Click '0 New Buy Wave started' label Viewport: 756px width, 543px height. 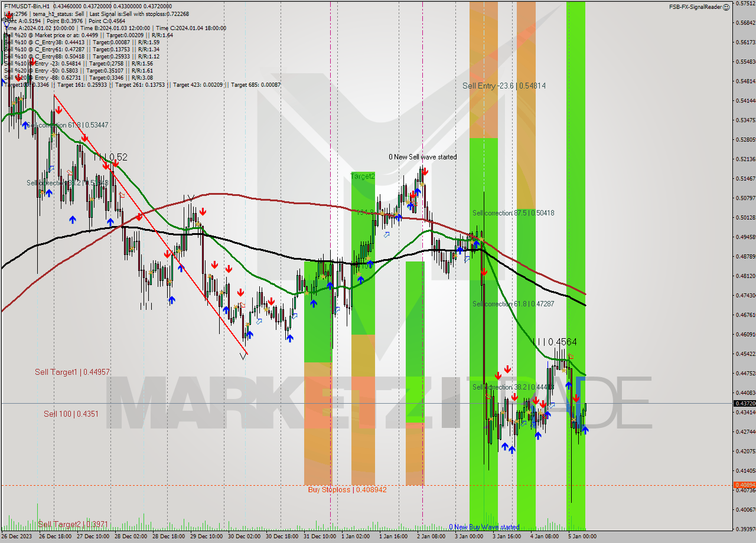pyautogui.click(x=484, y=527)
